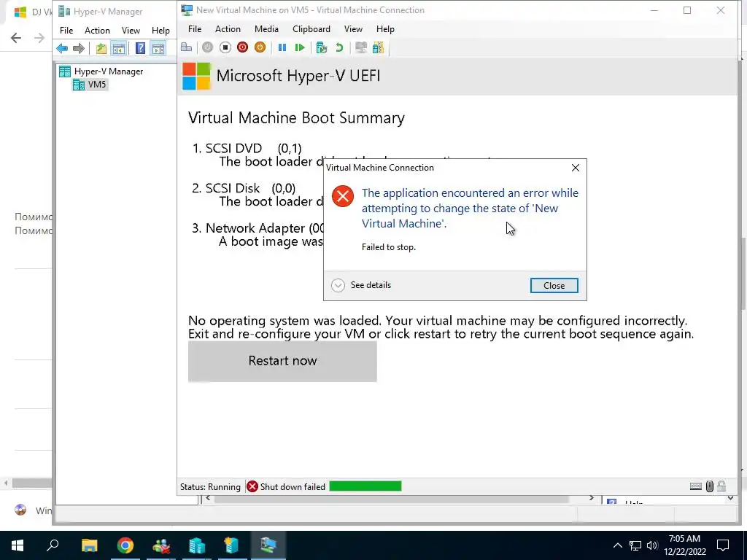Viewport: 747px width, 560px height.
Task: Expand See details in error dialog
Action: (361, 285)
